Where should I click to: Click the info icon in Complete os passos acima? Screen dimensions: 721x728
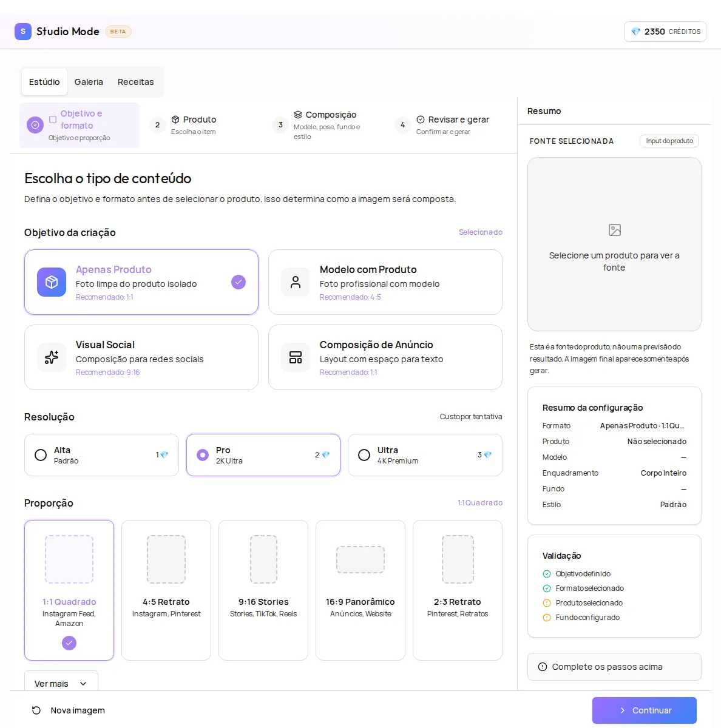pyautogui.click(x=543, y=667)
